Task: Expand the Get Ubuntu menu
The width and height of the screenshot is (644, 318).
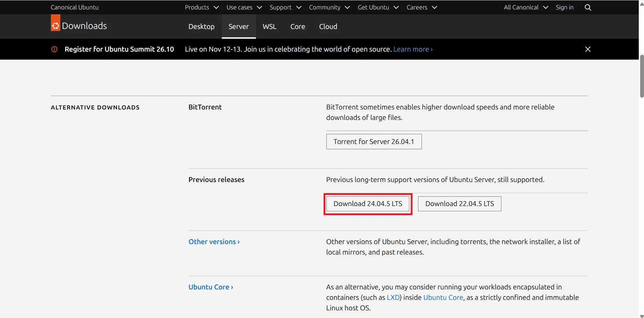Action: tap(378, 7)
